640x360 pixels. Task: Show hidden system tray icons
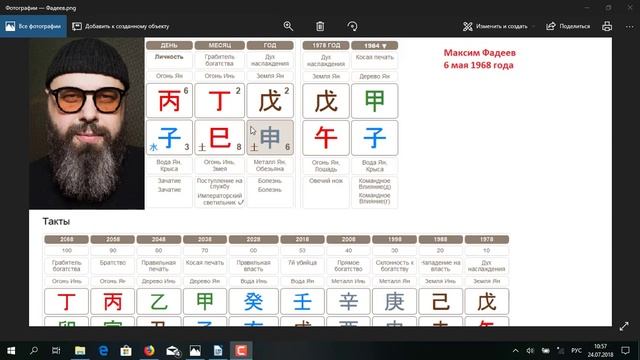[x=516, y=351]
